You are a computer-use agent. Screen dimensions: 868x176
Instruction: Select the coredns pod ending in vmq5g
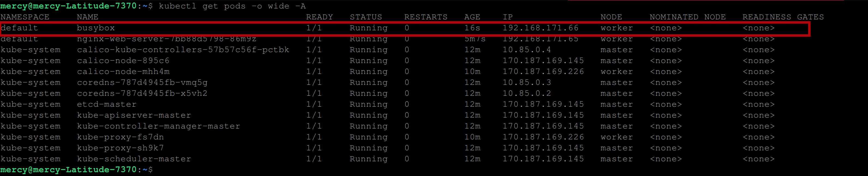pyautogui.click(x=142, y=83)
